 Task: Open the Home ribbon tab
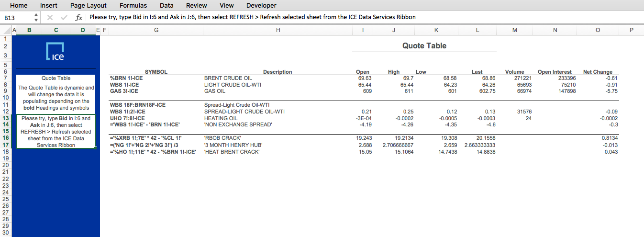coord(19,6)
